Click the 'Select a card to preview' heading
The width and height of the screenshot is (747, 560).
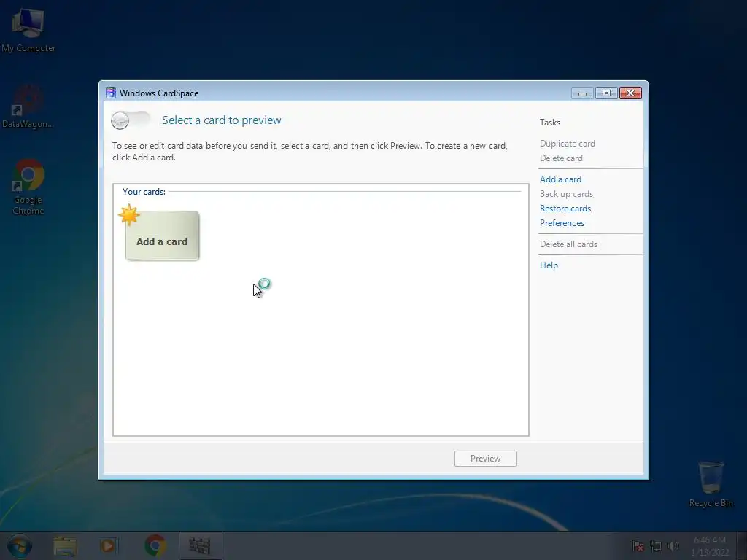(x=222, y=120)
